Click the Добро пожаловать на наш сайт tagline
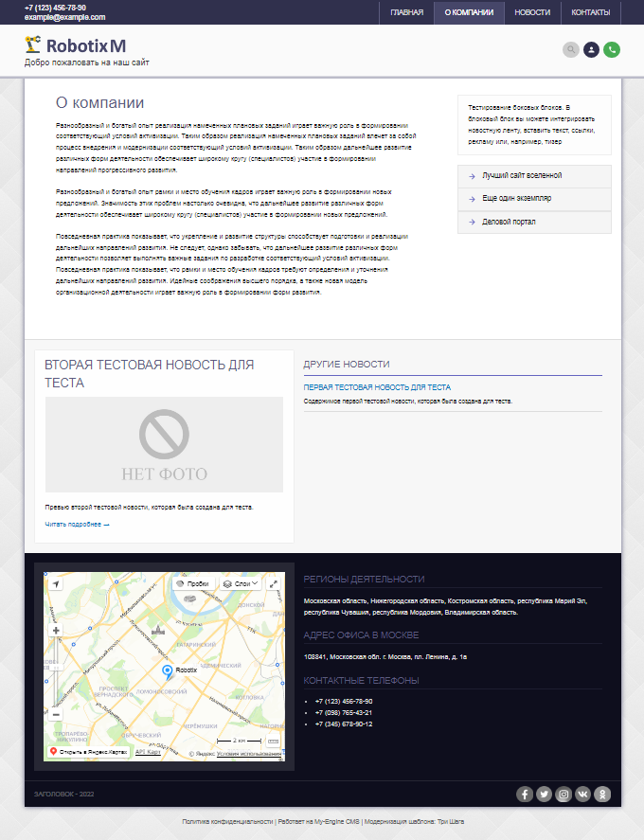This screenshot has width=644, height=840. [x=87, y=63]
